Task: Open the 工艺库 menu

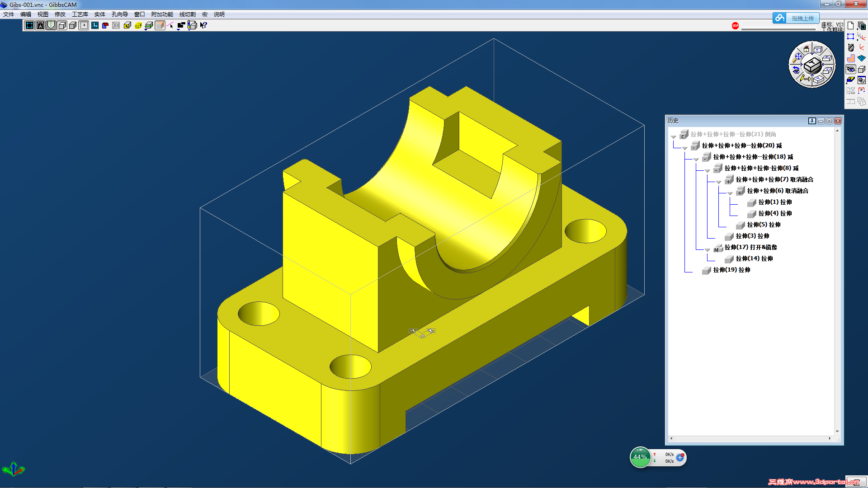Action: point(80,14)
